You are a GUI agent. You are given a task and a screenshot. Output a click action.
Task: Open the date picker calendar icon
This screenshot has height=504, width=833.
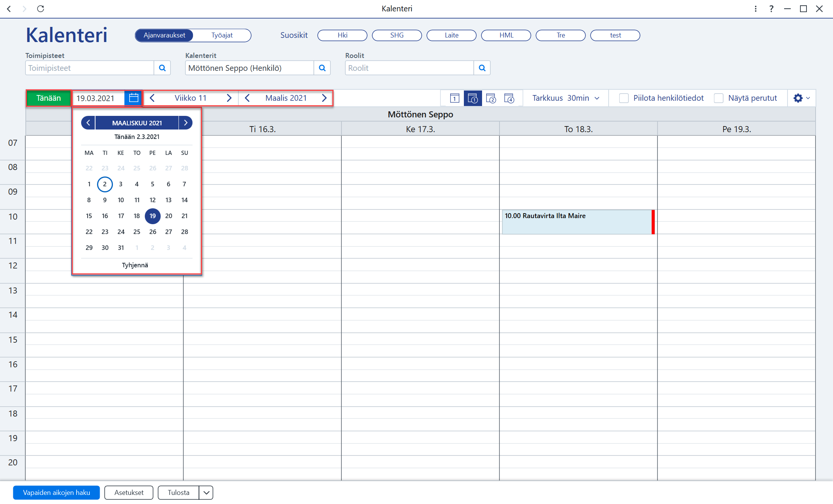click(133, 98)
